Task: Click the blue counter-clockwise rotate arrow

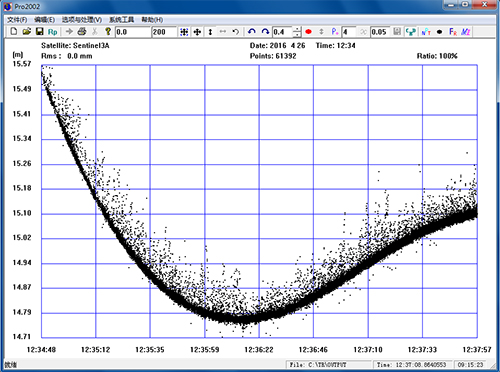Action: [x=252, y=32]
